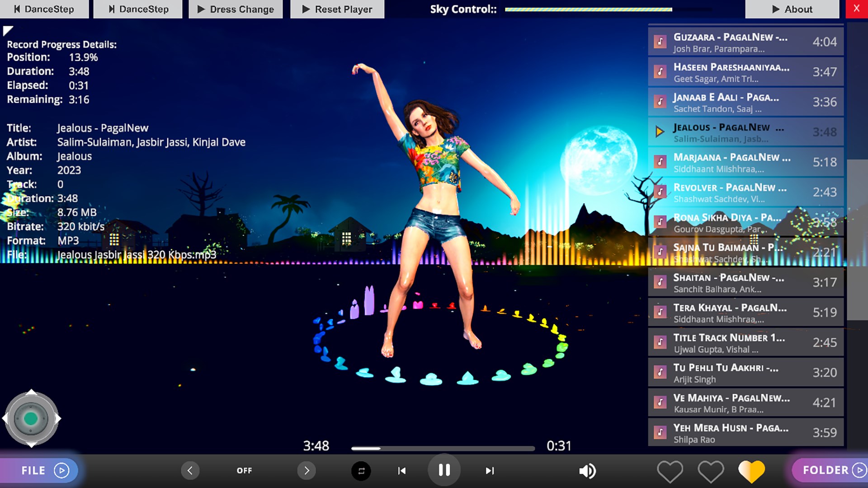
Task: Open the About menu
Action: point(792,9)
